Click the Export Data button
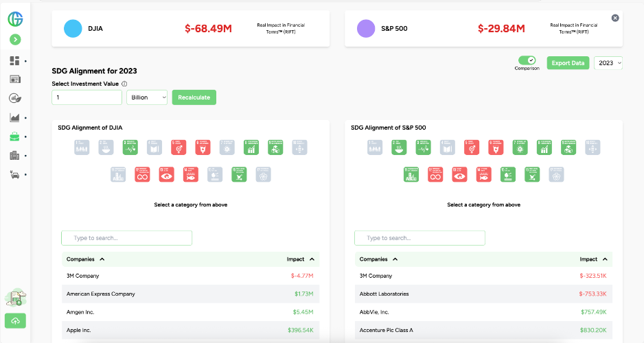This screenshot has width=644, height=343. (x=568, y=63)
